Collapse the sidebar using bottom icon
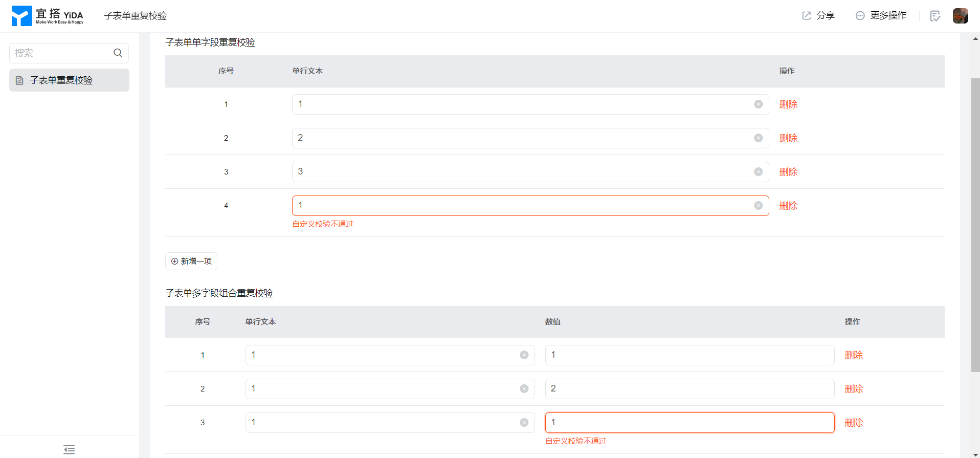 pyautogui.click(x=69, y=449)
